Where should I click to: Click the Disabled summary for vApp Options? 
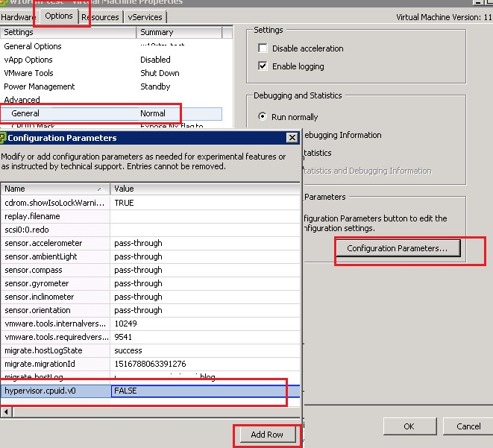tap(155, 60)
